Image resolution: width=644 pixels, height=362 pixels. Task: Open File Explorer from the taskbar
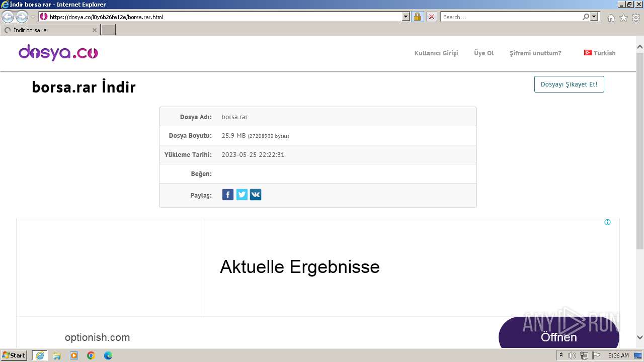[57, 355]
